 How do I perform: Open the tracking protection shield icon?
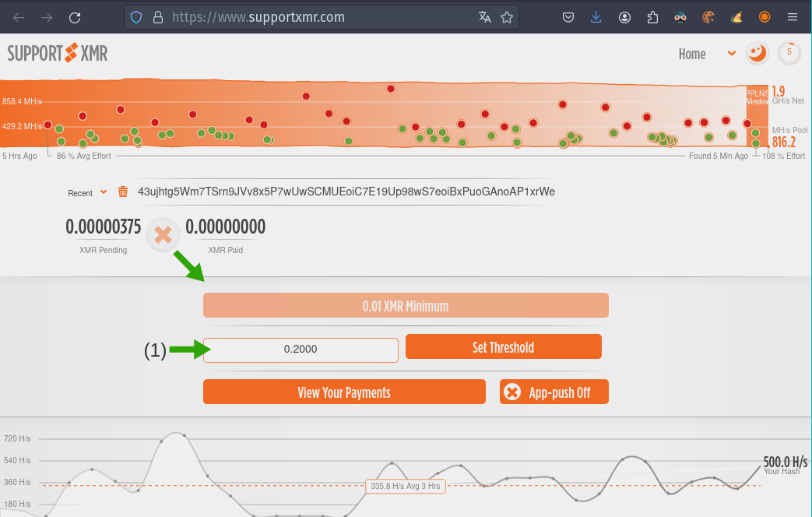[136, 18]
